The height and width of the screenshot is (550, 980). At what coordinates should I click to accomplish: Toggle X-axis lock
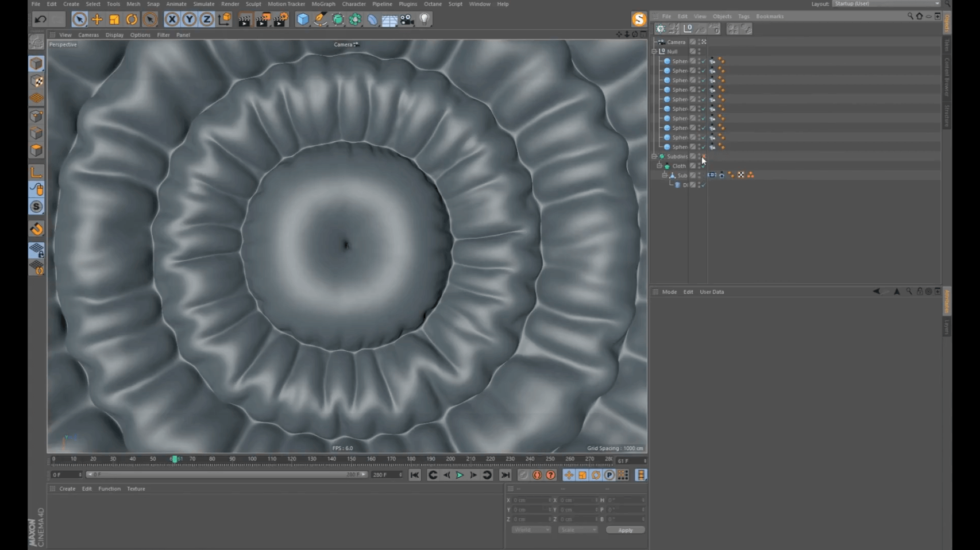coord(172,20)
